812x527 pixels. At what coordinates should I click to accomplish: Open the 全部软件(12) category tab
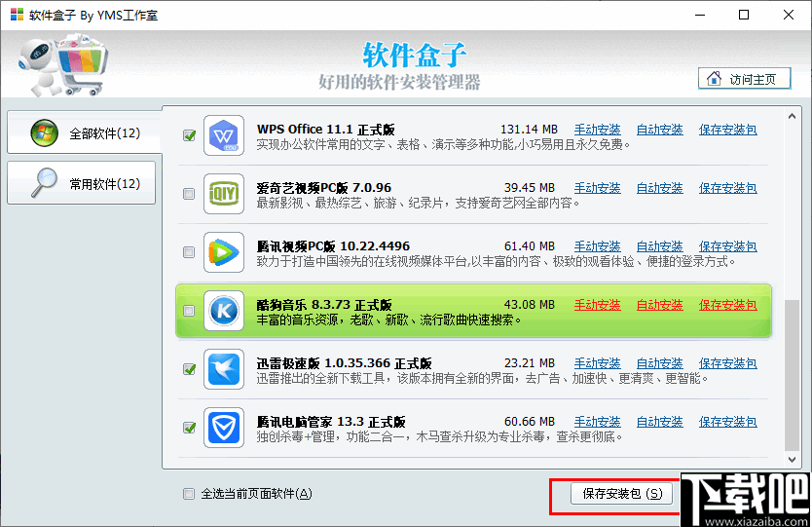(85, 132)
